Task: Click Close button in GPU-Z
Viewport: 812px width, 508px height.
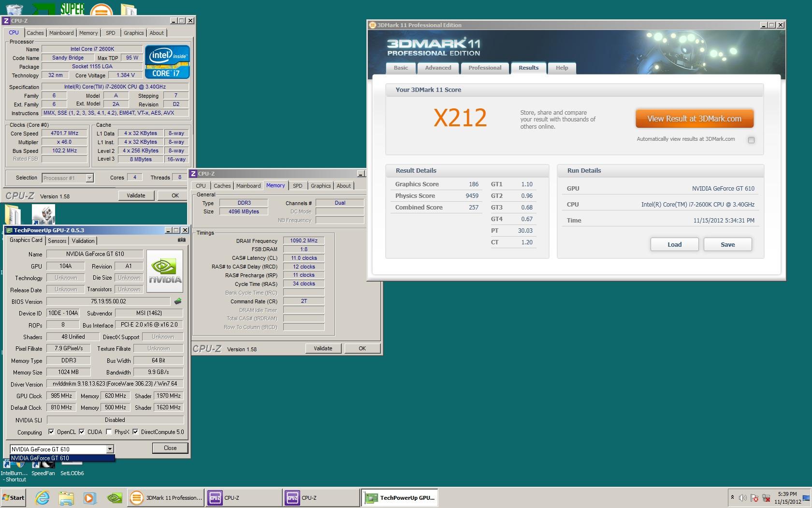Action: pyautogui.click(x=170, y=448)
